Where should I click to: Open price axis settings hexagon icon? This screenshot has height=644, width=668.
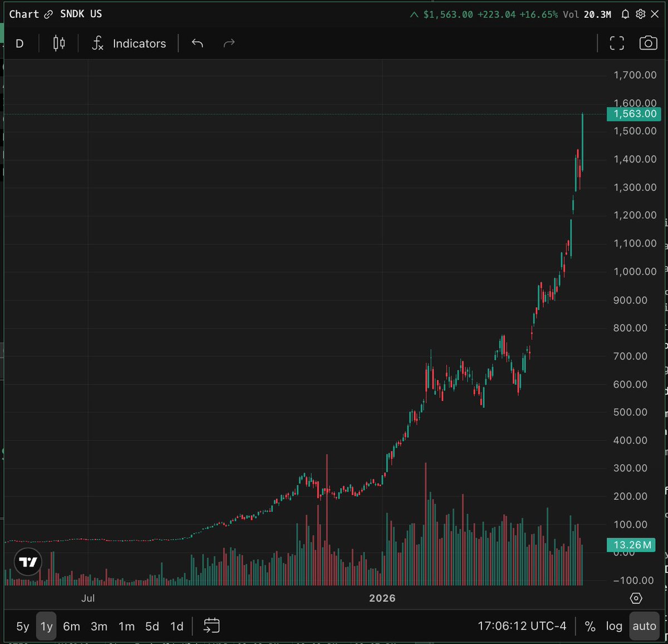point(636,598)
